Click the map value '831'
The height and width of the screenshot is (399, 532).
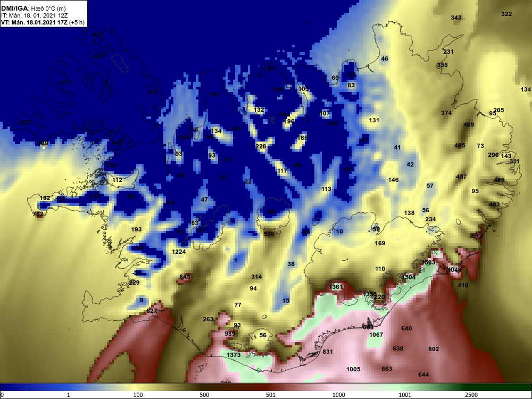[327, 352]
